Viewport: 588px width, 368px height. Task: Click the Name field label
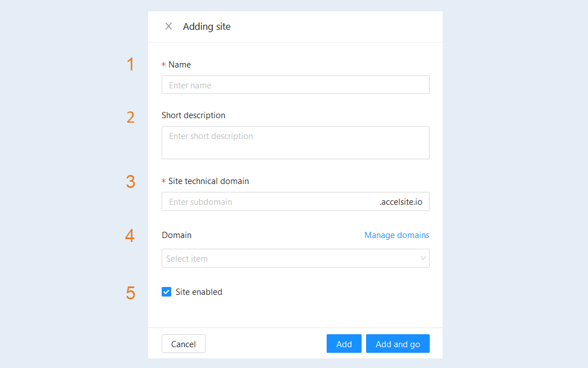[x=179, y=65]
